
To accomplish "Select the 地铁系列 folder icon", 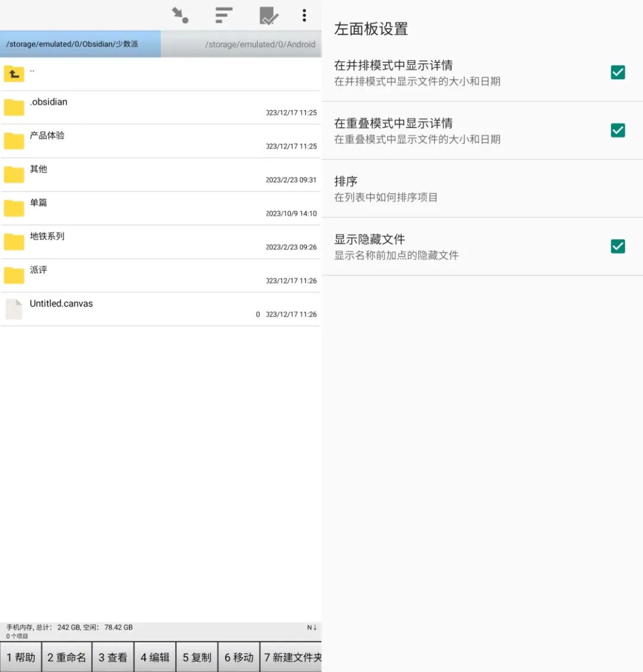I will coord(14,242).
